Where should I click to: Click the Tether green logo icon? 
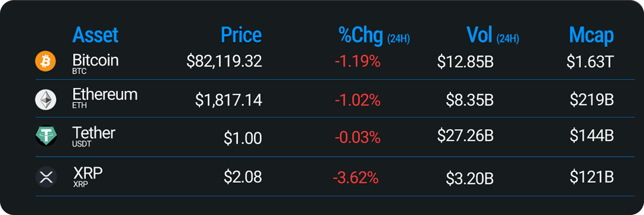(46, 135)
